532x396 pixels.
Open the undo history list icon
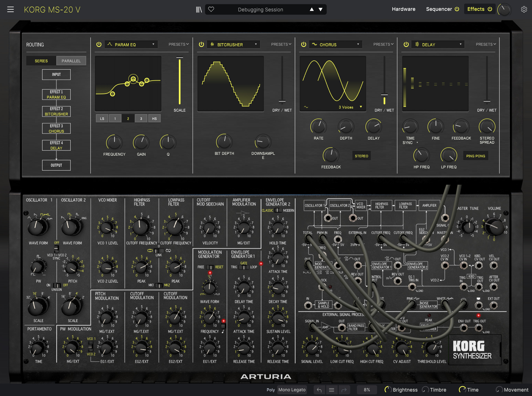click(x=331, y=390)
